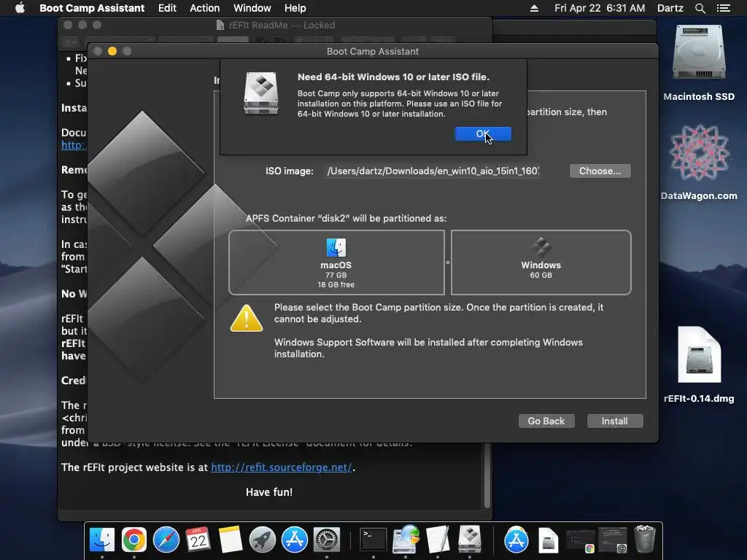Screen dimensions: 747x560
Task: Click the macOS Finder face icon in partition box
Action: [x=336, y=248]
